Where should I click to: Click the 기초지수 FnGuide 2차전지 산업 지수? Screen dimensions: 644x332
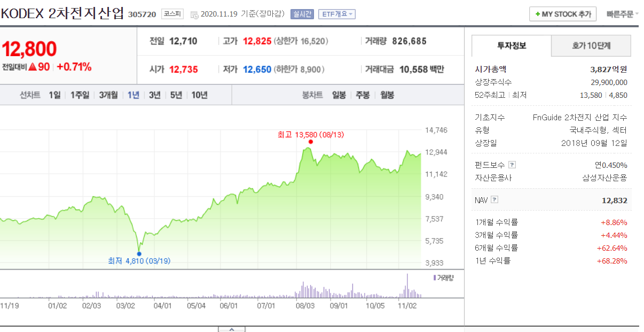(x=580, y=118)
